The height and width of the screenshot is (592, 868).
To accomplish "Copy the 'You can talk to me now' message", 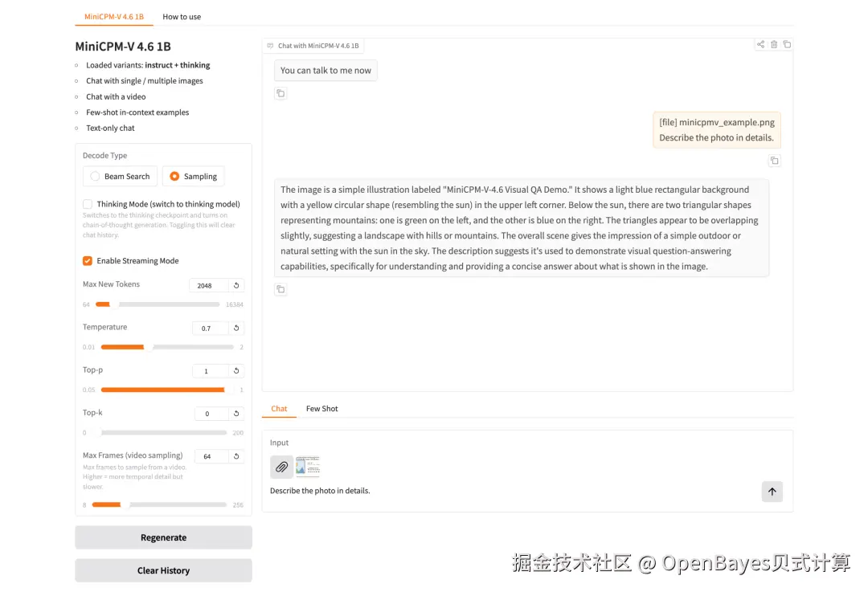I will click(x=280, y=93).
